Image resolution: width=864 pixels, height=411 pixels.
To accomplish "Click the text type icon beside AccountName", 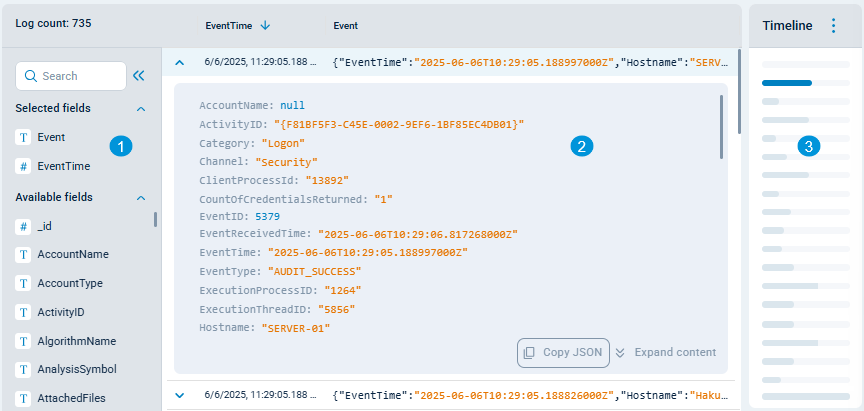I will point(23,255).
